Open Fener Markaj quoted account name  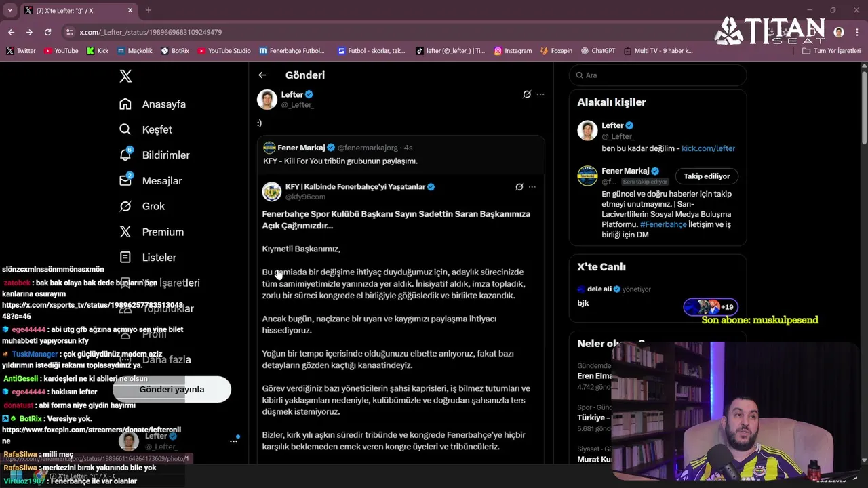(301, 148)
